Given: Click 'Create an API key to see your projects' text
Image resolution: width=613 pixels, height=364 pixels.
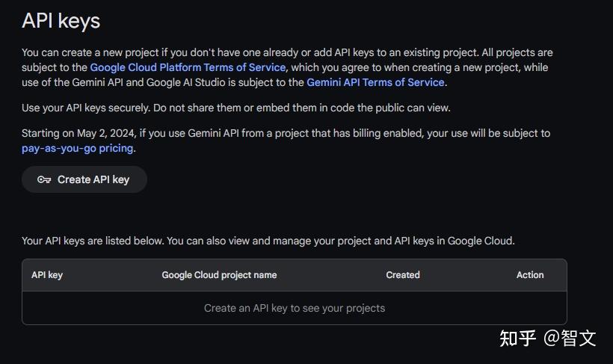Looking at the screenshot, I should (295, 308).
